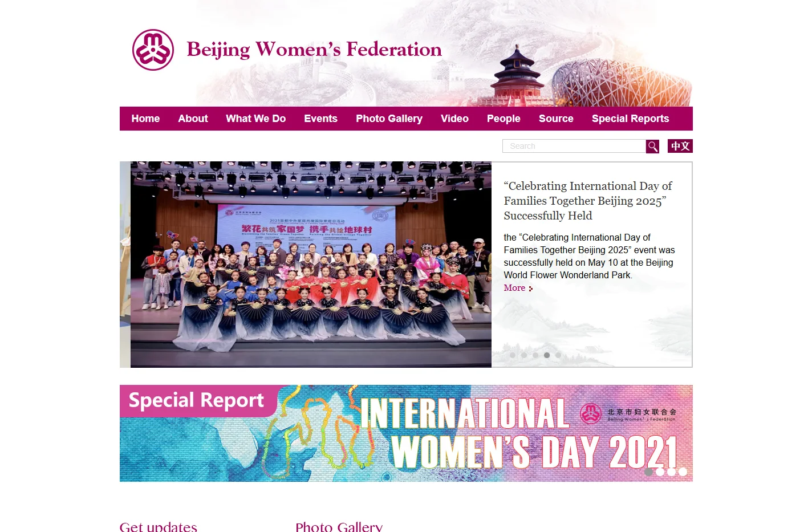Click into the Search input field

click(574, 146)
